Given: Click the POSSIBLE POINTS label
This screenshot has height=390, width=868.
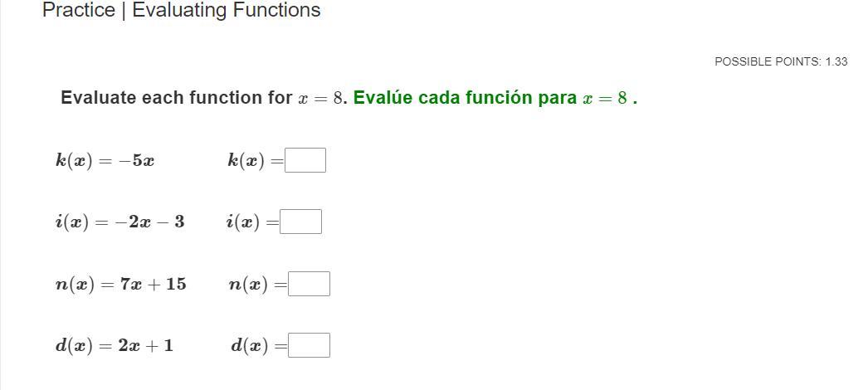Looking at the screenshot, I should 768,61.
